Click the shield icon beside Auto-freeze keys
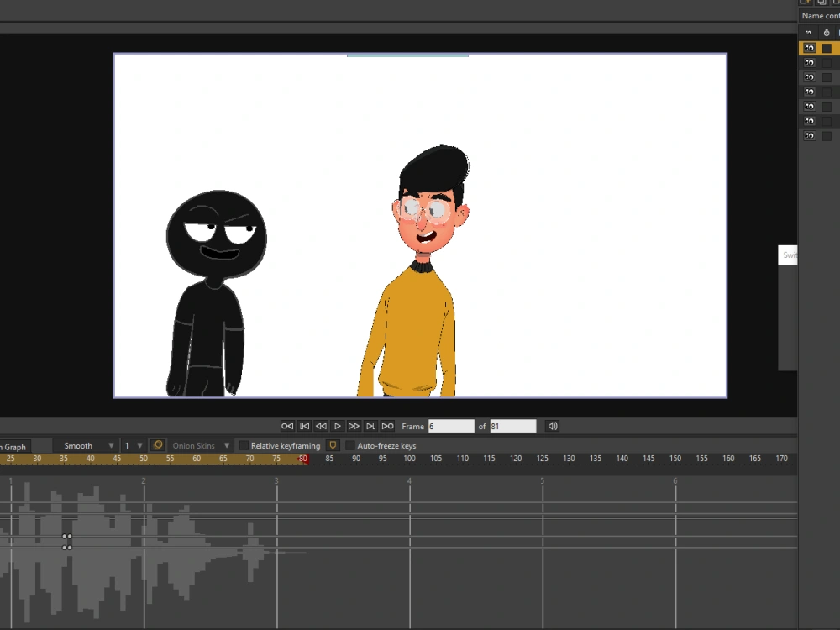Screen dimensions: 840x630 pos(333,445)
